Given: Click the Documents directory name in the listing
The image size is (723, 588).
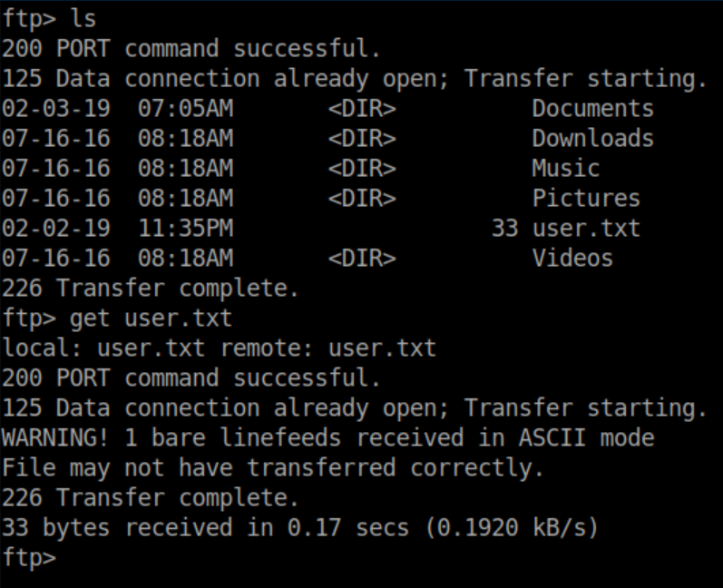Looking at the screenshot, I should coord(592,109).
